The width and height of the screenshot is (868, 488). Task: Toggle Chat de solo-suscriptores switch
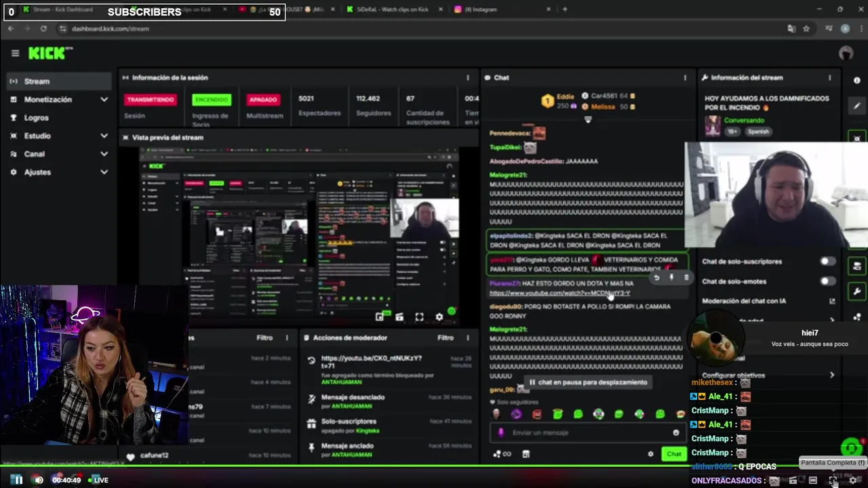click(x=827, y=262)
